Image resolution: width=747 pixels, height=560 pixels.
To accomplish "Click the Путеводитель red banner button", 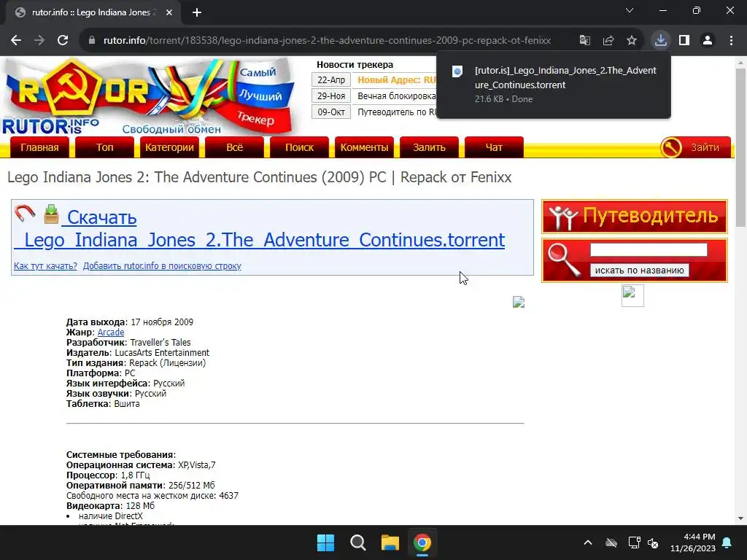I will pos(635,217).
